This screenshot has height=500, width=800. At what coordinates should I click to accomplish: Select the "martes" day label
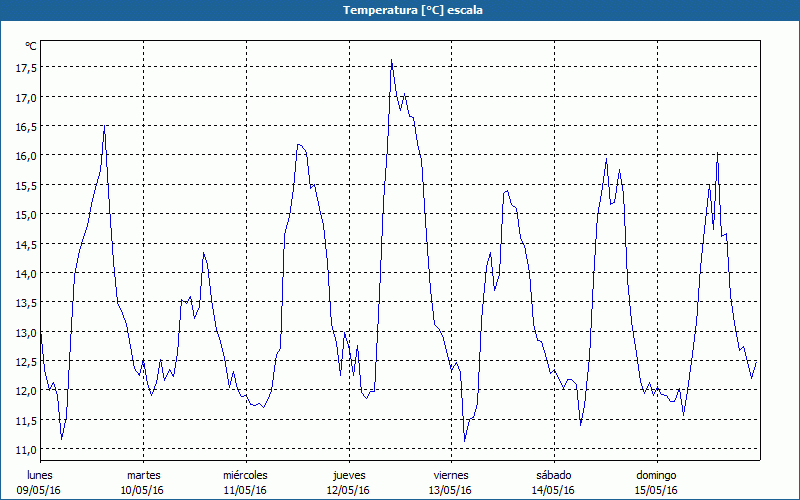(x=143, y=474)
